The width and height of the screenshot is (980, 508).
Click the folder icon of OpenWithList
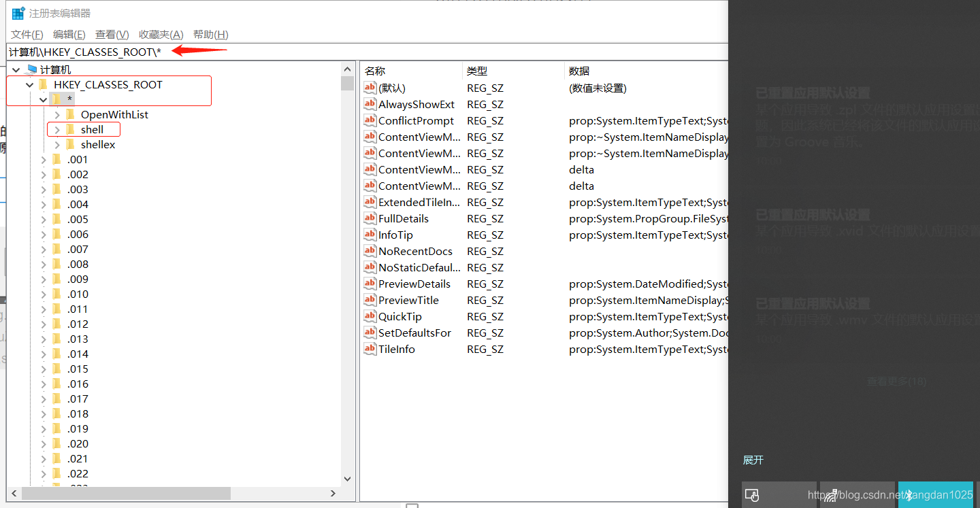(x=71, y=114)
